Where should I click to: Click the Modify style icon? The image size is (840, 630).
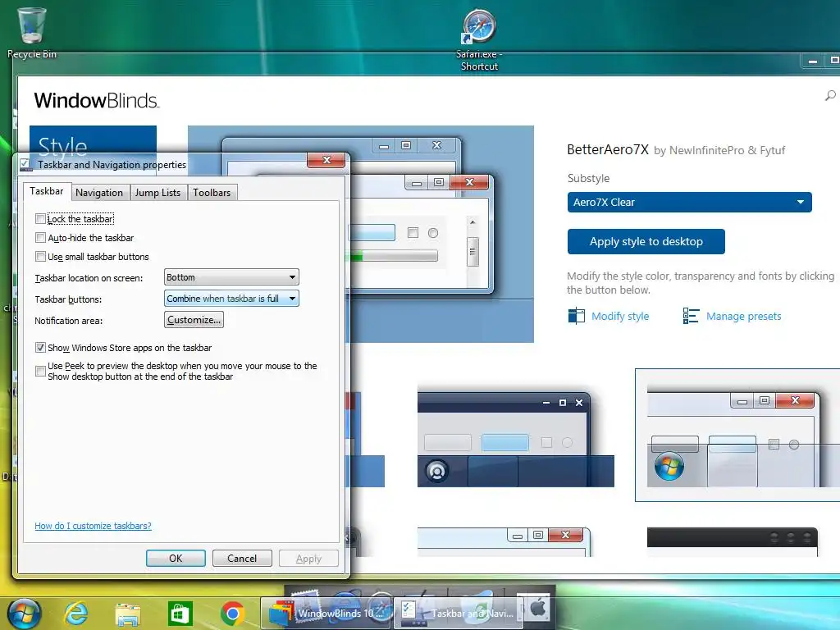point(577,316)
